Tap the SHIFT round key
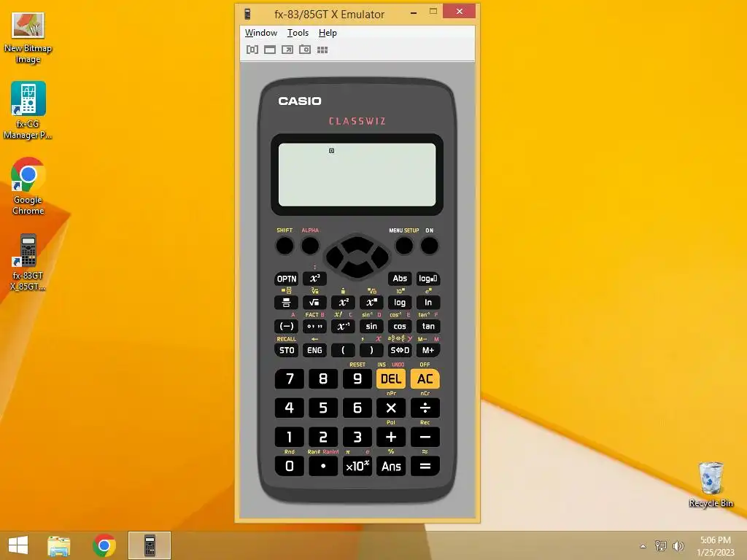The height and width of the screenshot is (560, 747). 285,246
